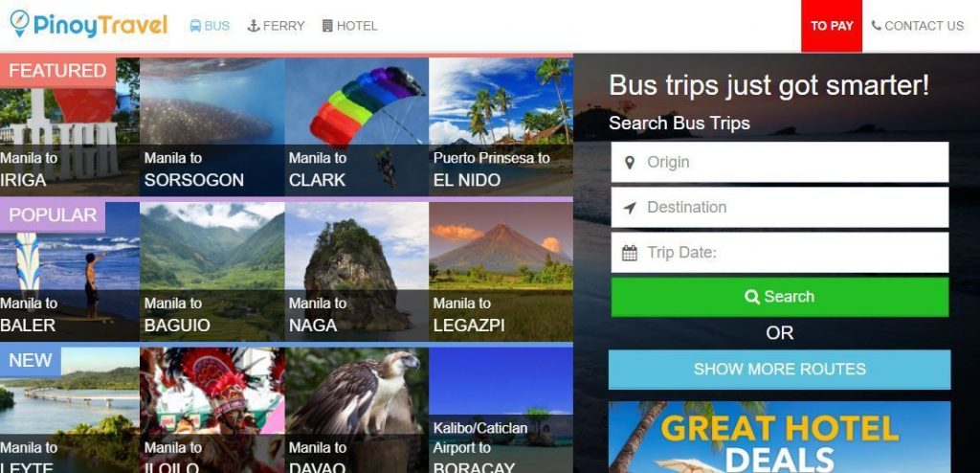Click the red TO PAY button
This screenshot has width=980, height=473.
coord(832,26)
